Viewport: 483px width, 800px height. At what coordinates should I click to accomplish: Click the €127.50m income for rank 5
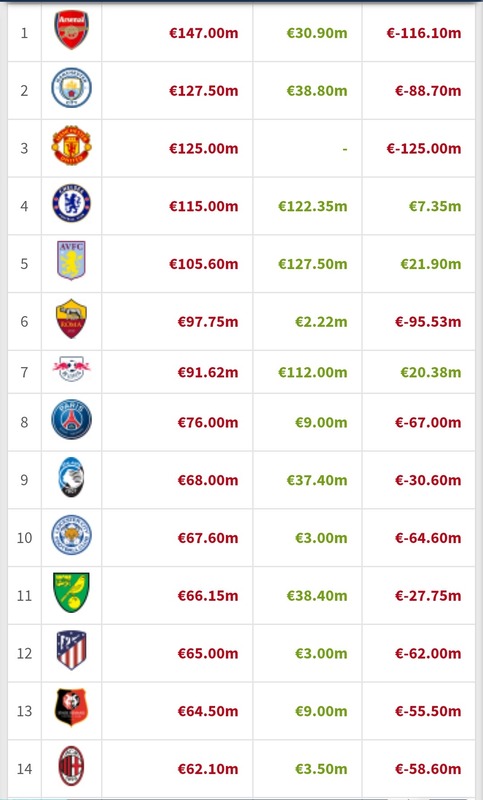click(x=313, y=264)
